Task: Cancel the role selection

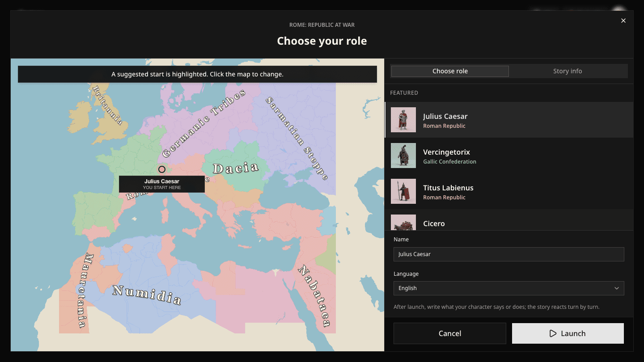Action: [x=450, y=333]
